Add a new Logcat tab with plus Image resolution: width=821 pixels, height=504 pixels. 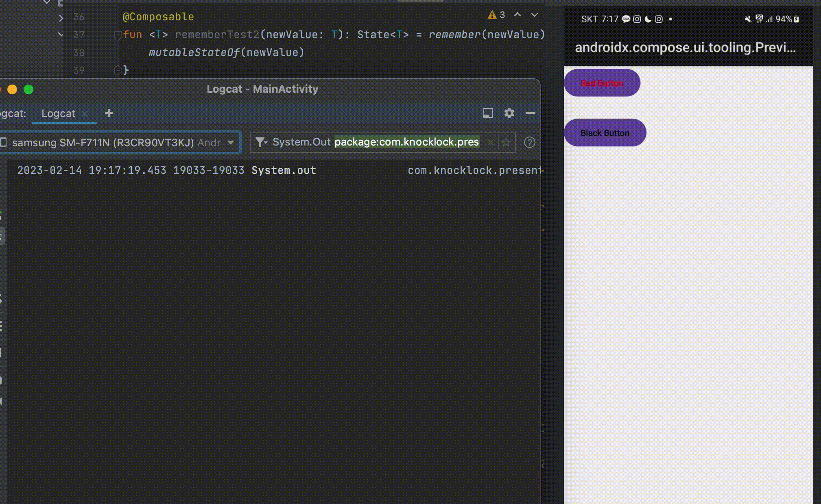point(109,113)
